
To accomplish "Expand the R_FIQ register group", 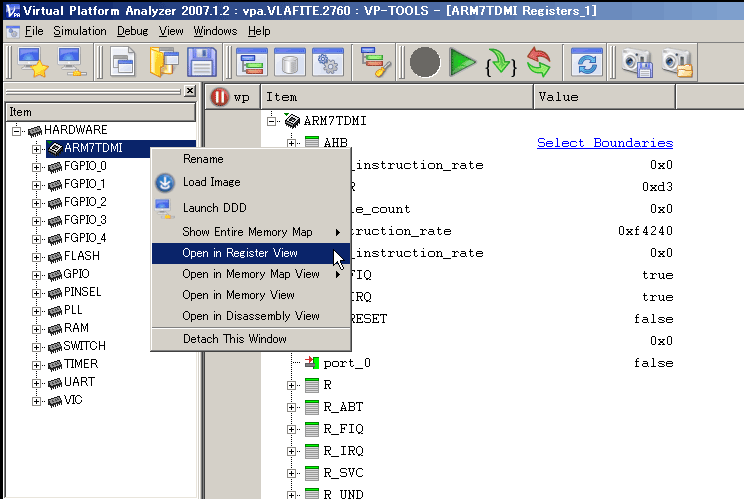I will pos(291,429).
